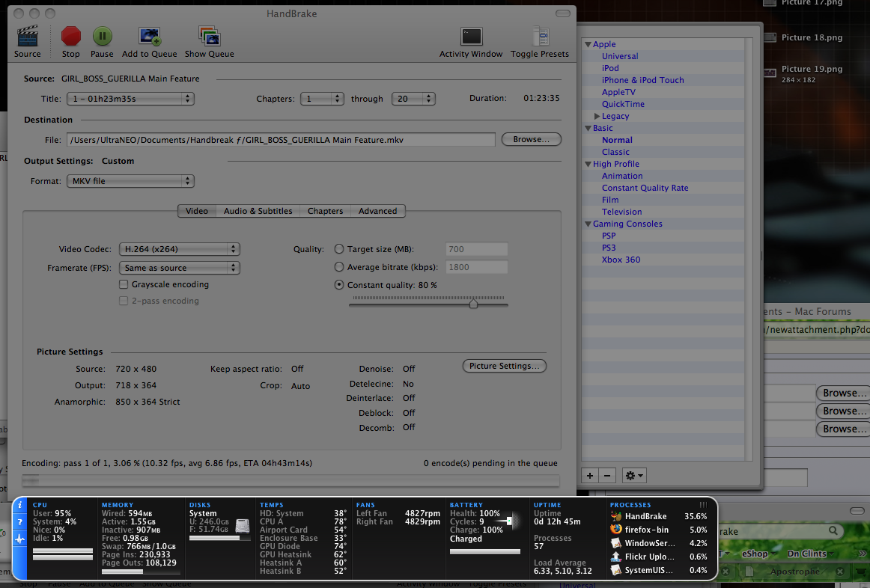This screenshot has width=870, height=588.
Task: Switch to the Advanced tab
Action: (377, 211)
